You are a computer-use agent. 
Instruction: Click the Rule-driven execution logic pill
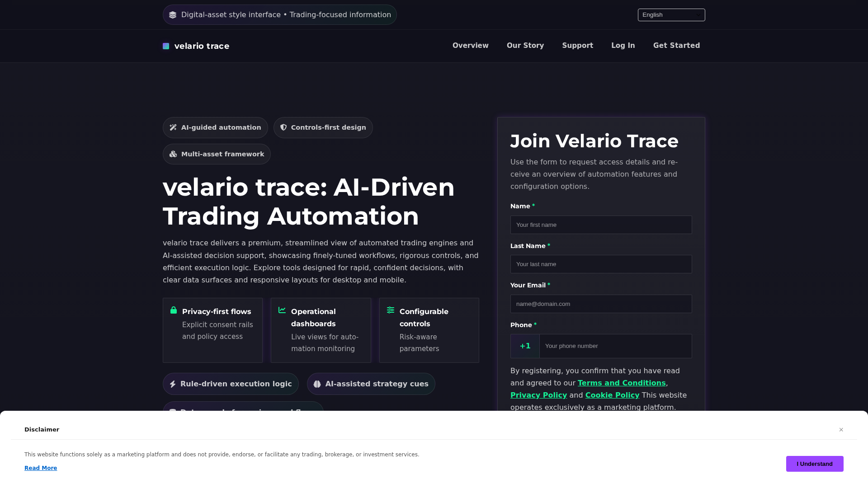point(231,384)
